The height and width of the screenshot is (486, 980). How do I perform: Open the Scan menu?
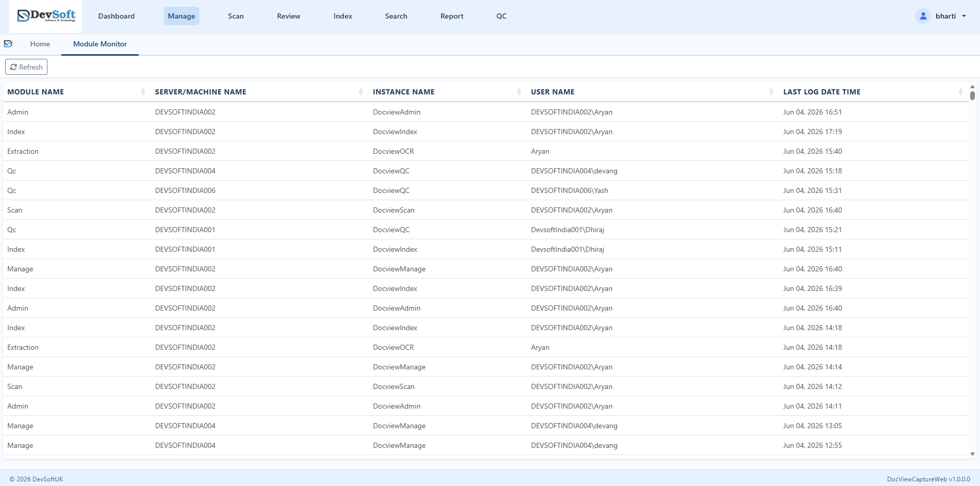(236, 16)
